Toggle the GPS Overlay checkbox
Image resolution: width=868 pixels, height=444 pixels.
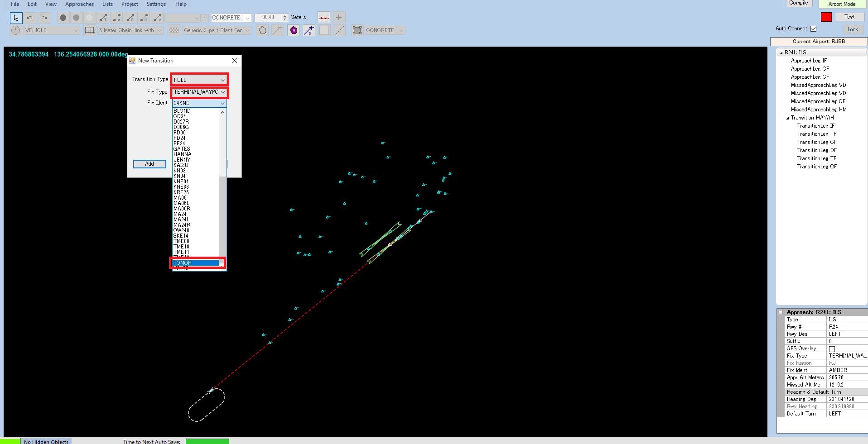(x=832, y=349)
